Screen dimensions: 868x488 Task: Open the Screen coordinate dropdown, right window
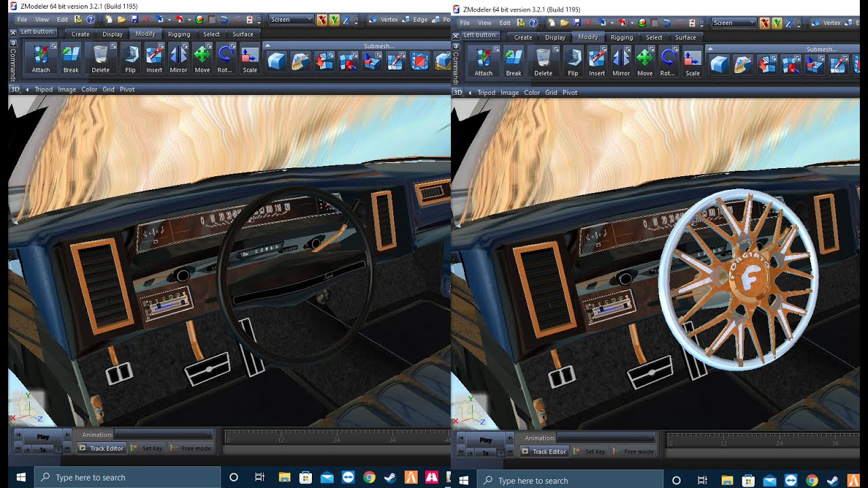[x=734, y=23]
